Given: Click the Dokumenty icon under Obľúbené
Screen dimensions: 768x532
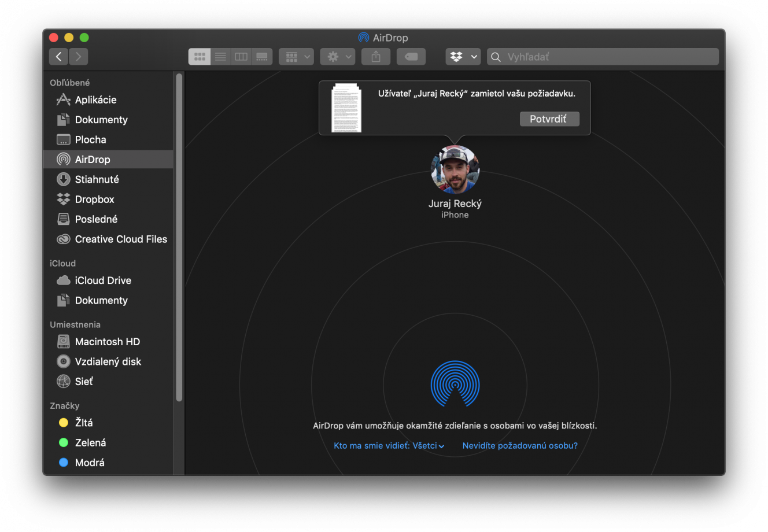Looking at the screenshot, I should pyautogui.click(x=63, y=120).
